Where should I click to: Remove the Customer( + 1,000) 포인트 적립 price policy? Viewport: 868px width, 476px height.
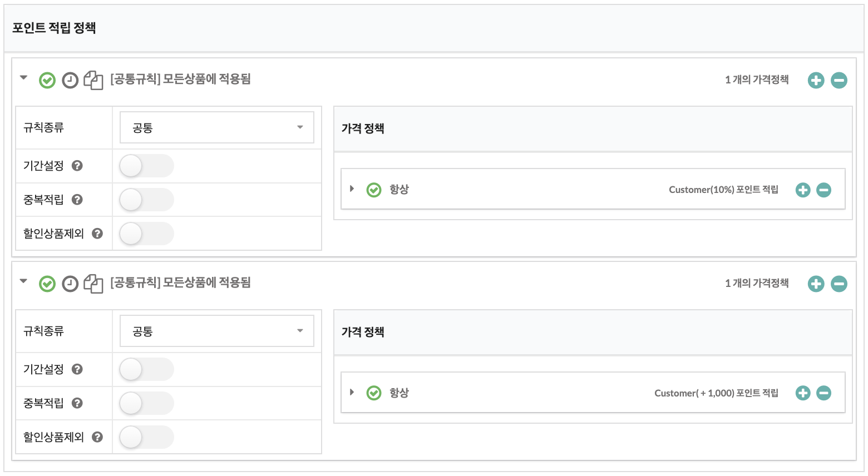[824, 394]
